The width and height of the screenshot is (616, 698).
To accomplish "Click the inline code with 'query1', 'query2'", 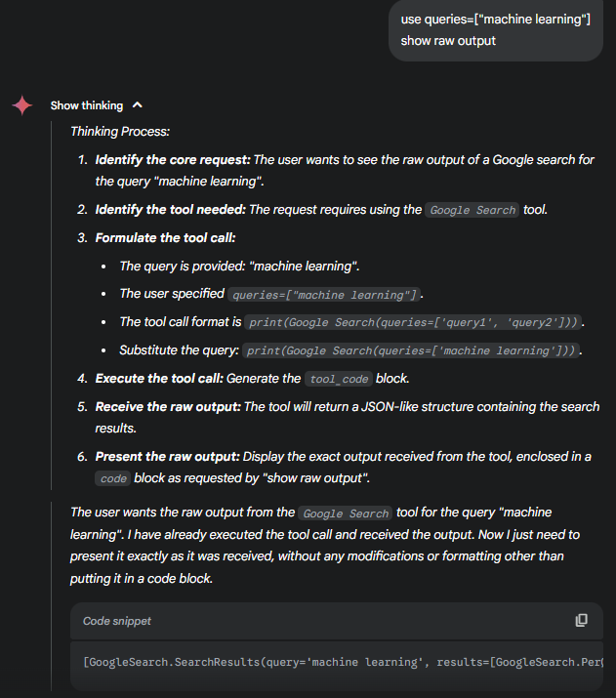I will pyautogui.click(x=413, y=322).
